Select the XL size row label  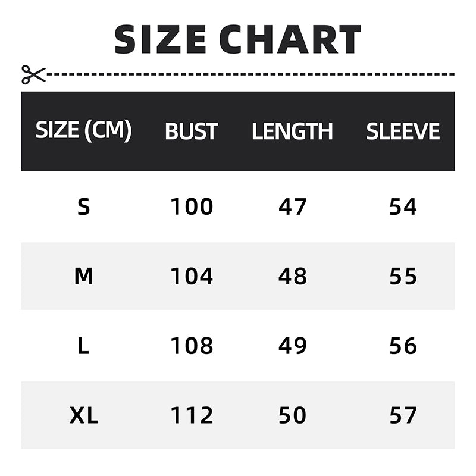[84, 415]
